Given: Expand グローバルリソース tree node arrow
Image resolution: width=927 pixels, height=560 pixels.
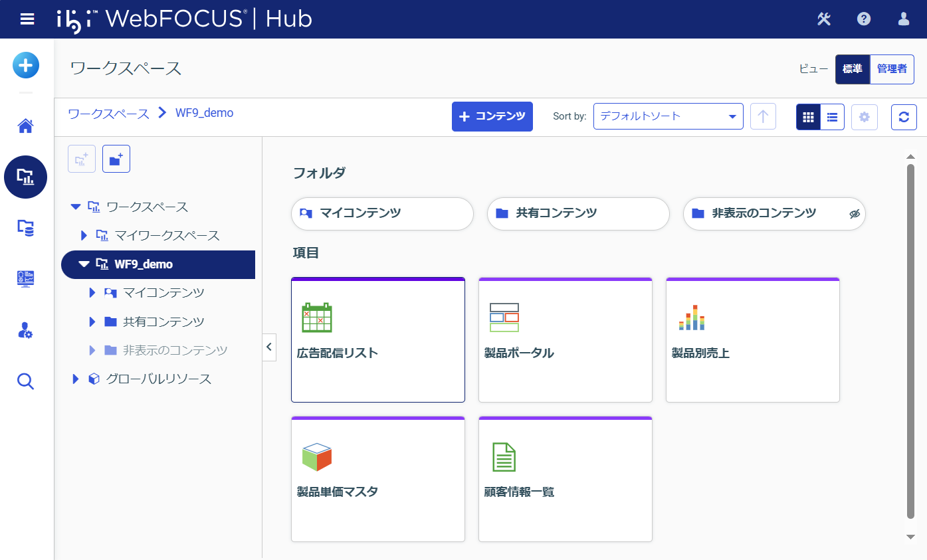Looking at the screenshot, I should tap(75, 379).
